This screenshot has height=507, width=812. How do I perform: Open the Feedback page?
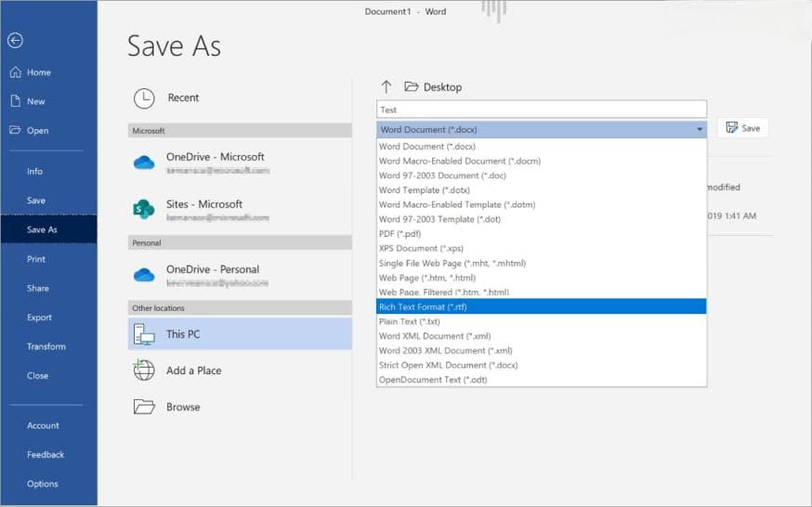point(48,454)
